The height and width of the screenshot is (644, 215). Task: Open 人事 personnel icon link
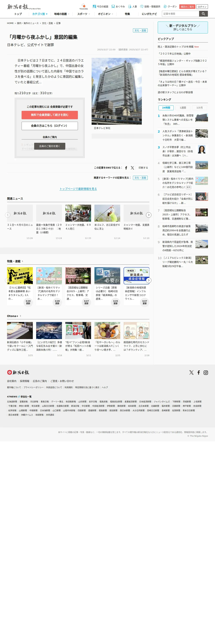[132, 7]
